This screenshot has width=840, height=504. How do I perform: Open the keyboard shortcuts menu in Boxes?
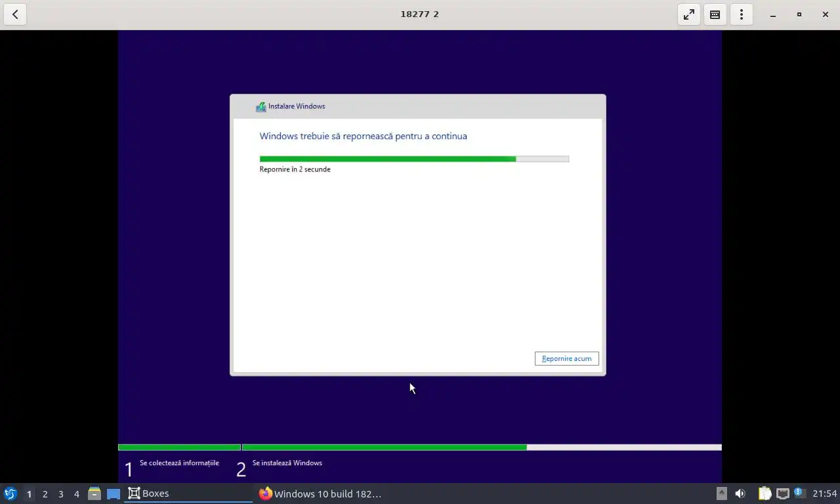(715, 14)
